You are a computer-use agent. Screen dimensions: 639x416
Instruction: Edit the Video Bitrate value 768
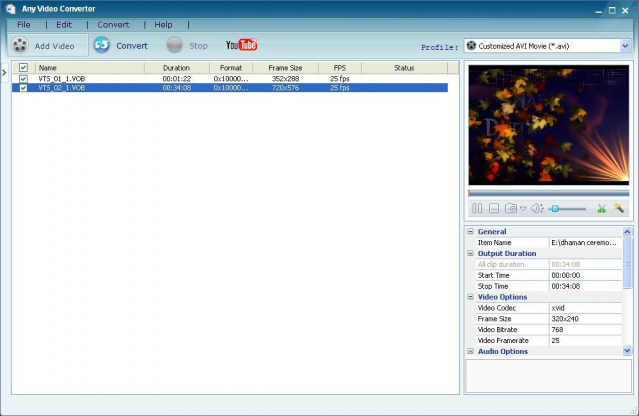[x=585, y=329]
